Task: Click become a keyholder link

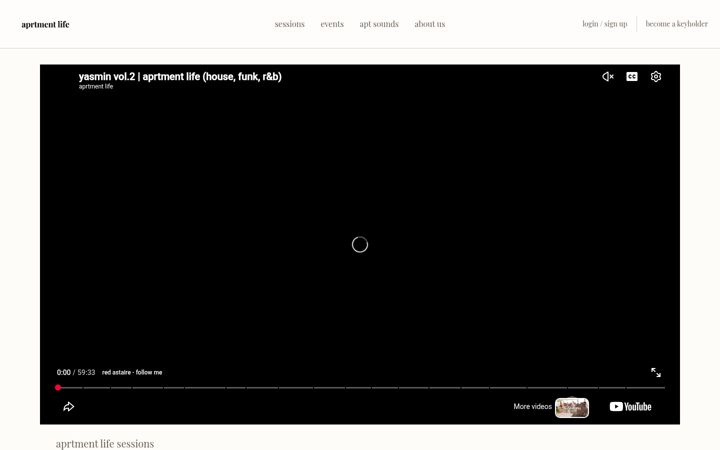Action: (x=676, y=24)
